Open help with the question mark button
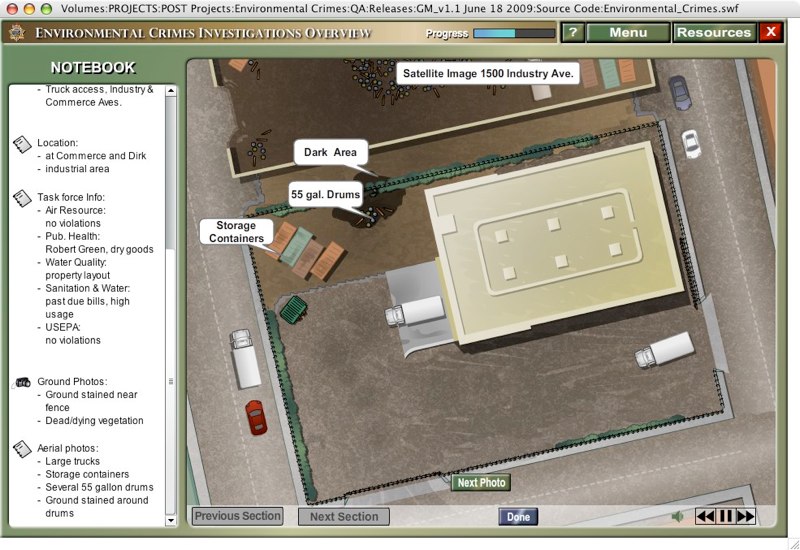800x550 pixels. coord(572,32)
